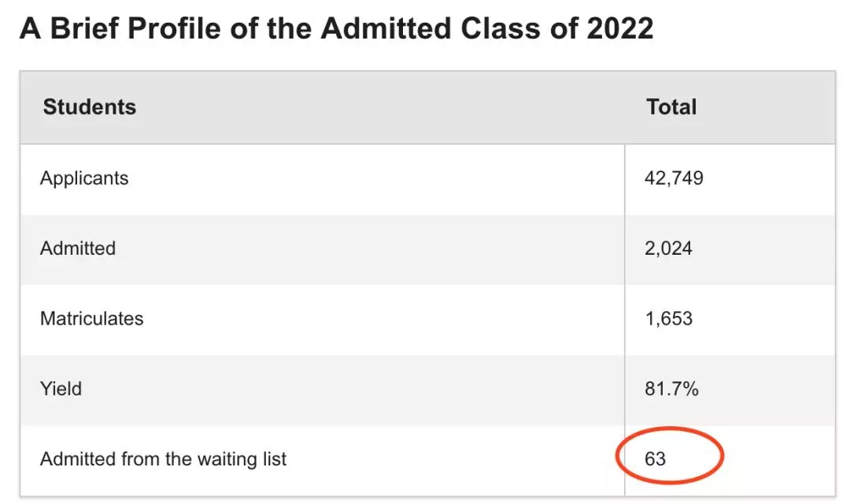Click the letter 'A' starting the heading
Viewport: 850px width, 504px height.
[29, 29]
